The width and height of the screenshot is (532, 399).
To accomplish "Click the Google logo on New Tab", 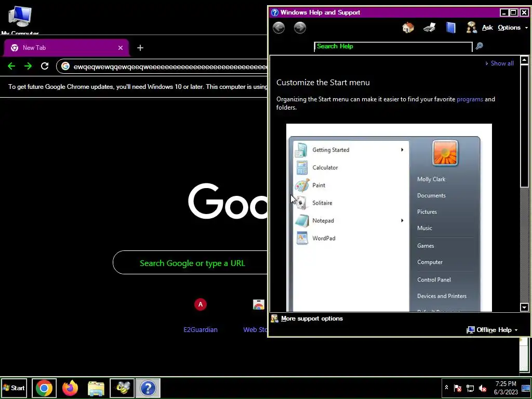I will pyautogui.click(x=228, y=202).
